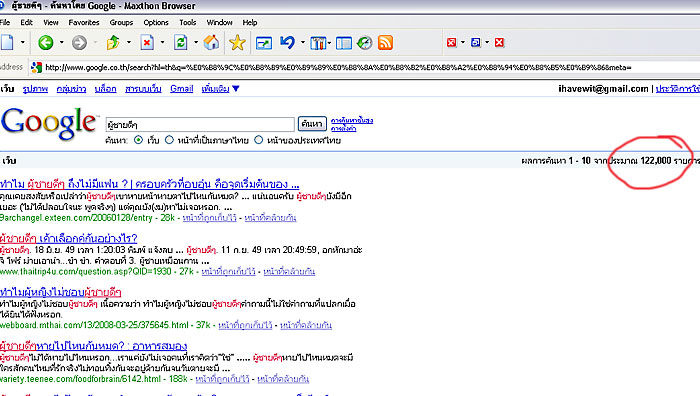The height and width of the screenshot is (396, 700).
Task: Click the first small red X box icon
Action: point(451,42)
